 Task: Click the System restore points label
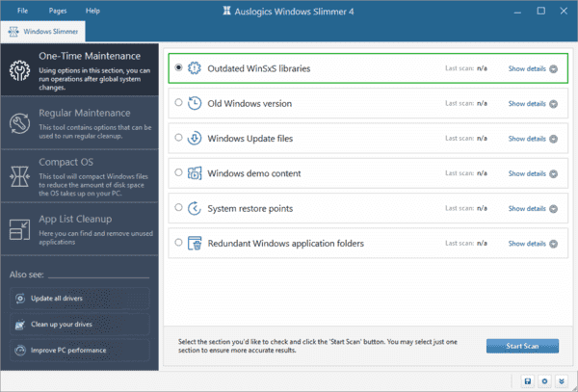click(x=250, y=209)
